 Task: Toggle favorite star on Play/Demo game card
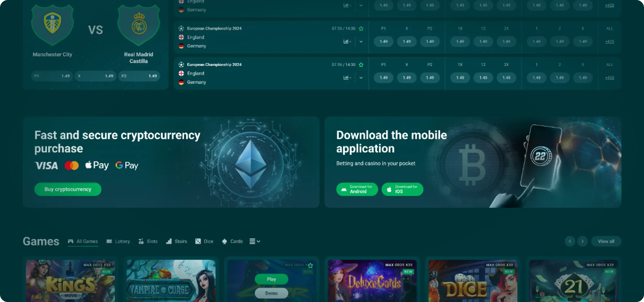tap(310, 265)
